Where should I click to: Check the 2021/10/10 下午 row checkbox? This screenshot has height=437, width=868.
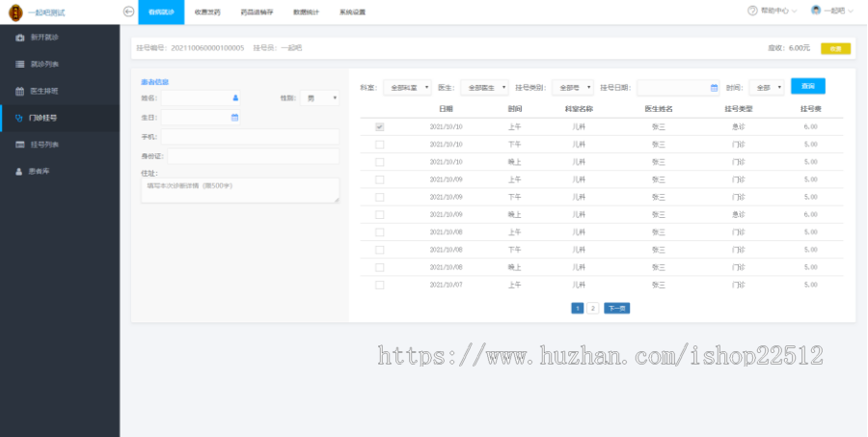[379, 145]
